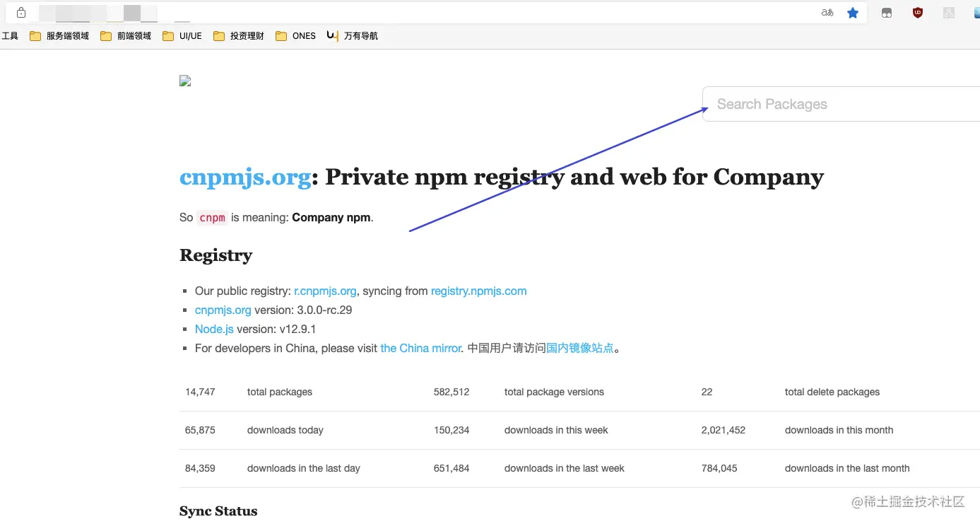Screen dimensions: 980x524
Task: Click the 65,875 downloads today value
Action: coord(200,430)
